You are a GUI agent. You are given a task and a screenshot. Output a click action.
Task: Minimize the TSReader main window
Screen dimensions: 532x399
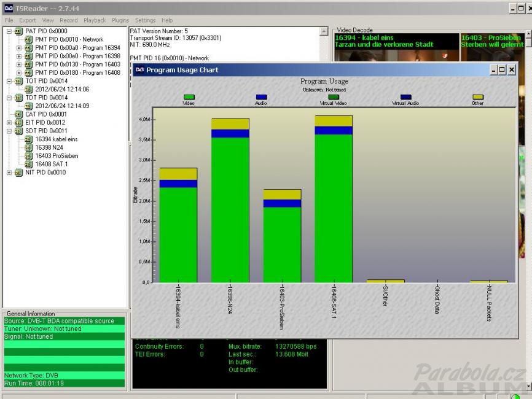(513, 9)
